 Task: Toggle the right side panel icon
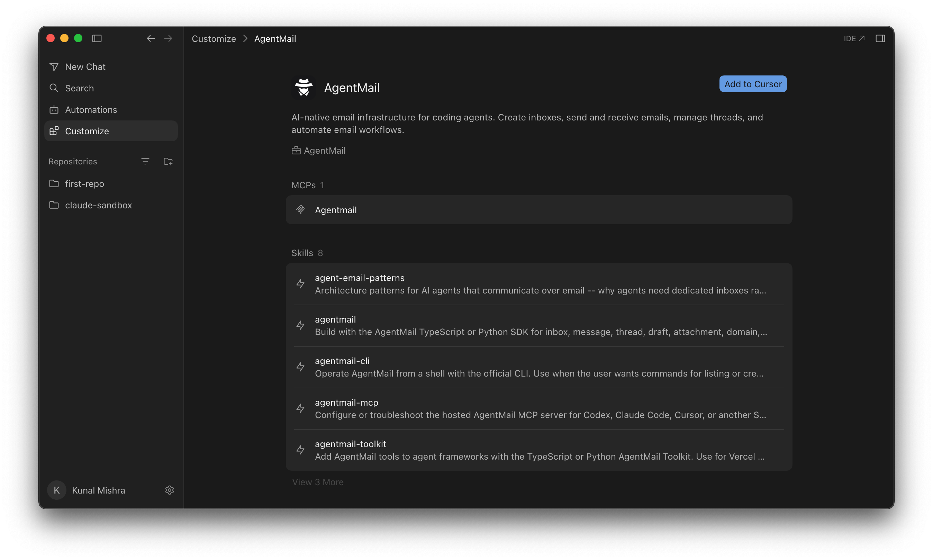tap(880, 38)
